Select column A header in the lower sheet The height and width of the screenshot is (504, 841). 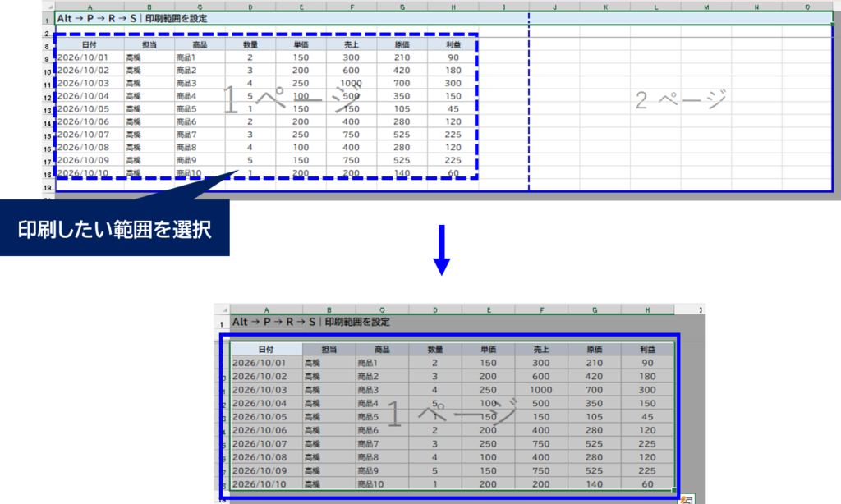coord(267,309)
